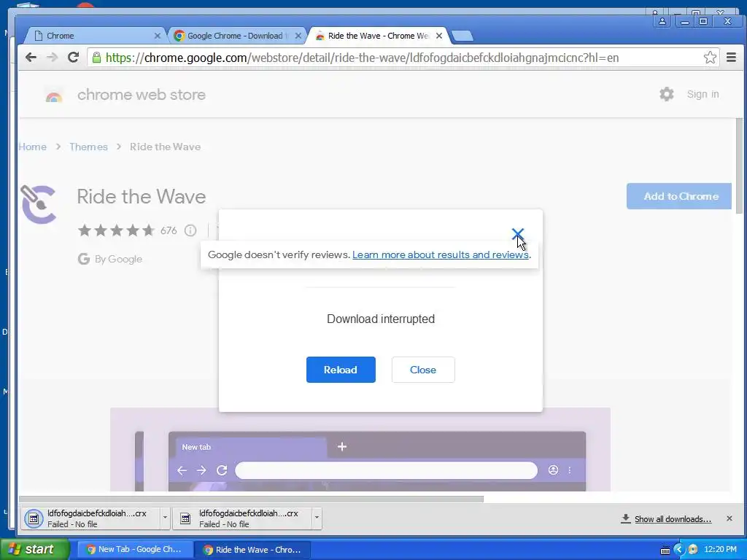
Task: Click the system tray keyboard icon
Action: [x=665, y=550]
